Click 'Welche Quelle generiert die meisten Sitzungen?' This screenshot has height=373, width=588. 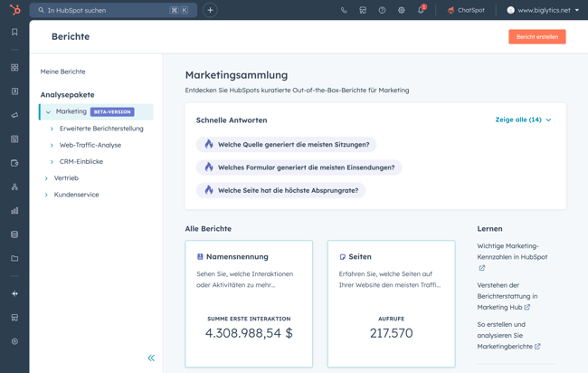pos(286,145)
